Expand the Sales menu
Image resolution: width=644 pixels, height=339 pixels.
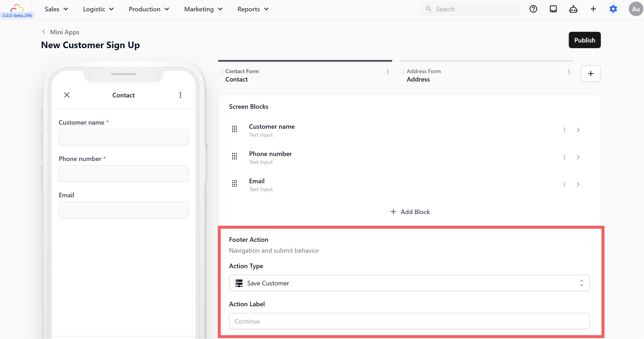click(x=56, y=9)
